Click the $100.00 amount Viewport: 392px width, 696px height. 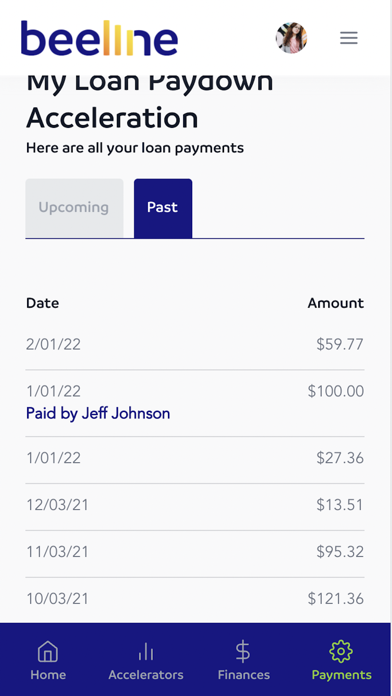tap(336, 391)
